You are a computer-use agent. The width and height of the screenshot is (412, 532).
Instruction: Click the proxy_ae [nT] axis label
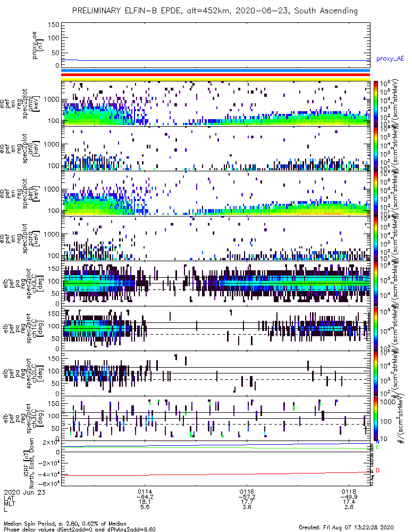(x=38, y=45)
